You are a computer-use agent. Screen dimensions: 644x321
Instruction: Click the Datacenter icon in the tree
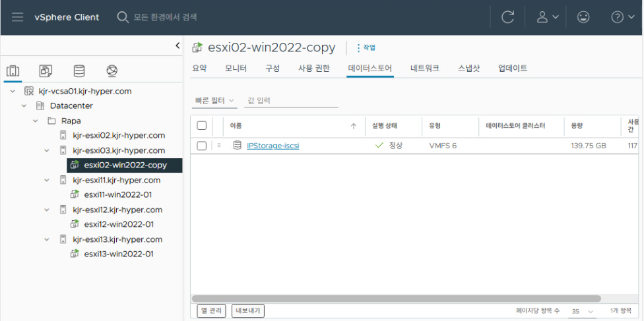40,106
